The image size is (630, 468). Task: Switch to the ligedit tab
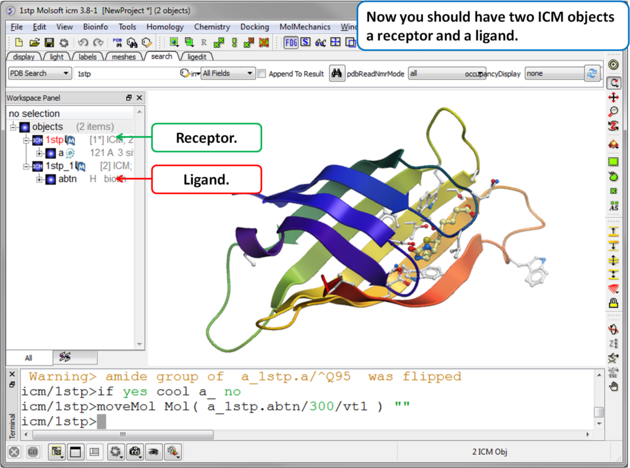pos(197,57)
